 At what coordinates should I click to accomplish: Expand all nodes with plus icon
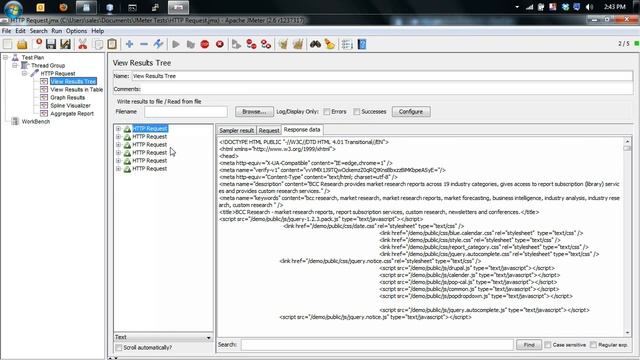129,44
